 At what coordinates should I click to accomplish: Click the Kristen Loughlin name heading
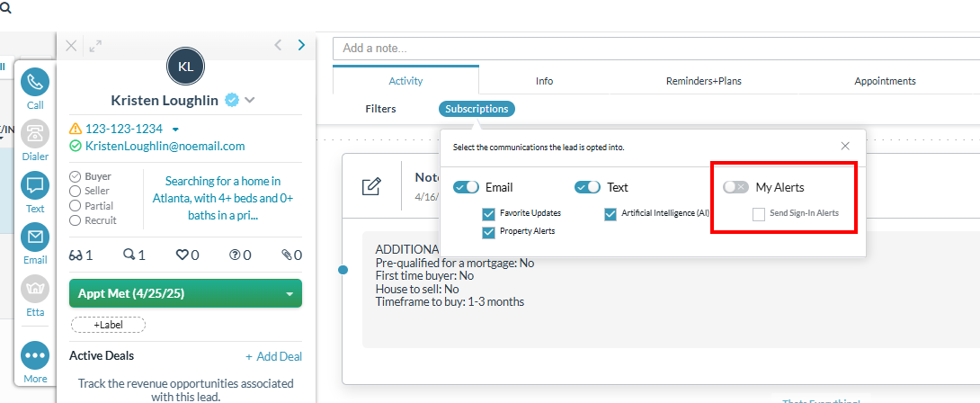pos(165,100)
